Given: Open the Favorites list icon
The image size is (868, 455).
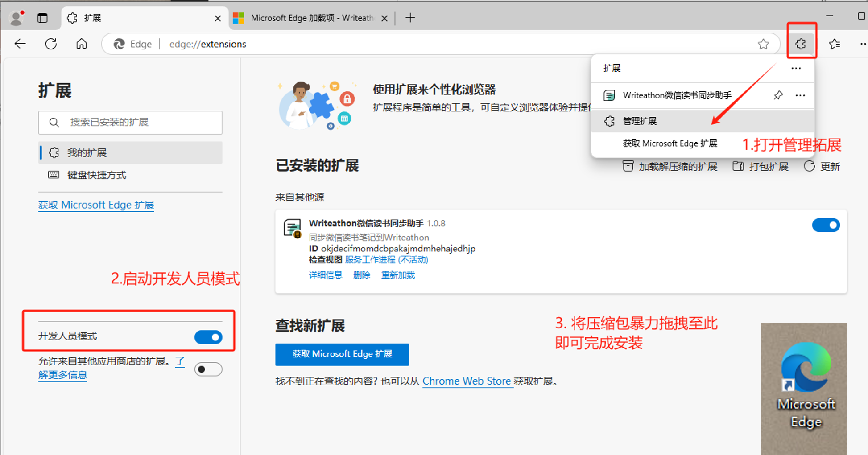Looking at the screenshot, I should point(834,44).
